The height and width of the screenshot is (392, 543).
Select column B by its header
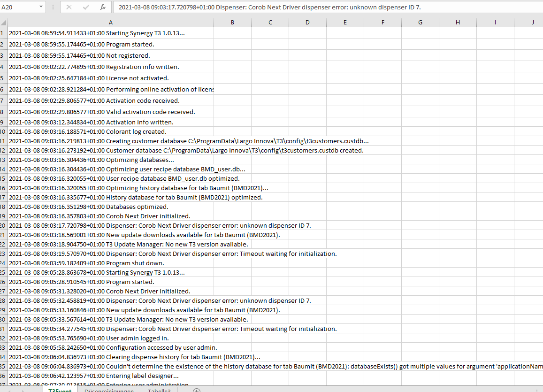pyautogui.click(x=232, y=23)
